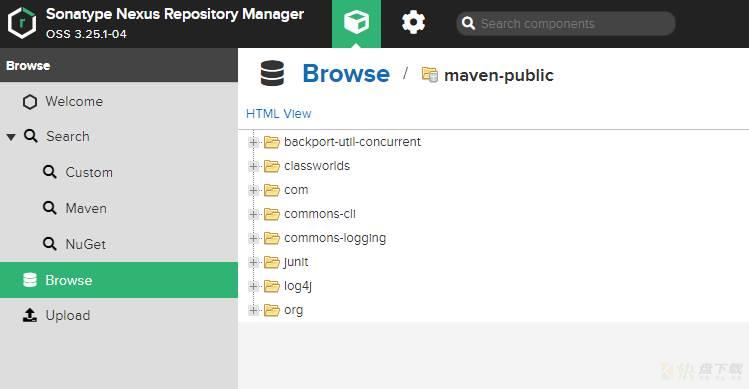Viewport: 749px width, 389px height.
Task: Click the Browse breadcrumb link
Action: [x=346, y=74]
